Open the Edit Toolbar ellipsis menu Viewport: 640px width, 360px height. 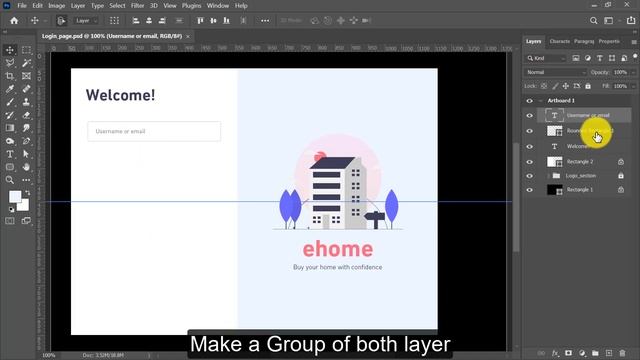(26, 180)
